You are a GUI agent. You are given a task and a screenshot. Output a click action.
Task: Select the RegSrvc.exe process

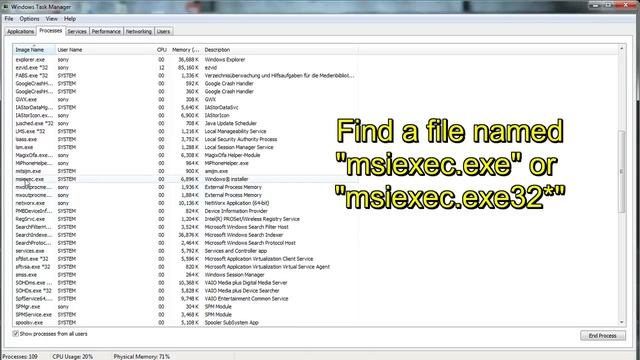click(185, 219)
